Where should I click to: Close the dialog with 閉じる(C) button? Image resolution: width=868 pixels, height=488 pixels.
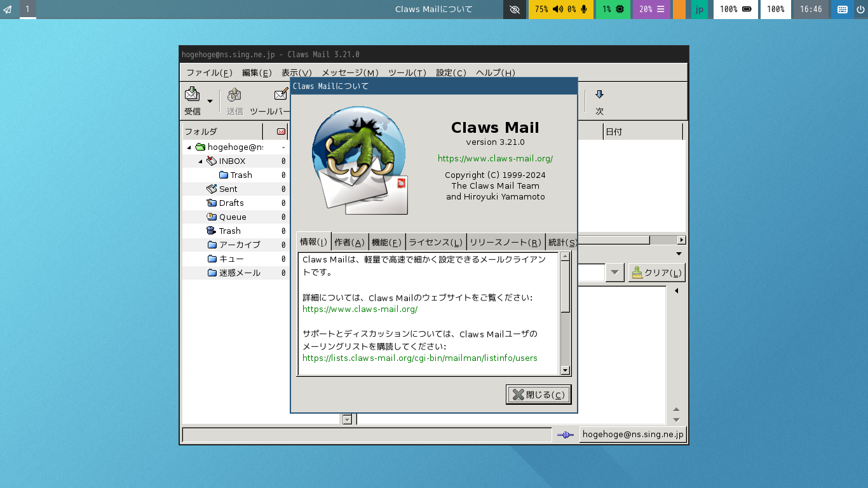click(538, 395)
